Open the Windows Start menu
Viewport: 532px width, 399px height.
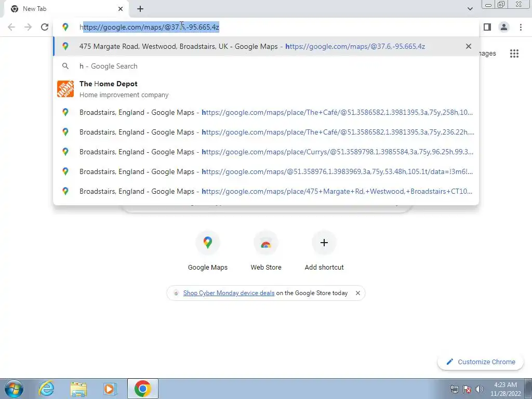click(14, 389)
